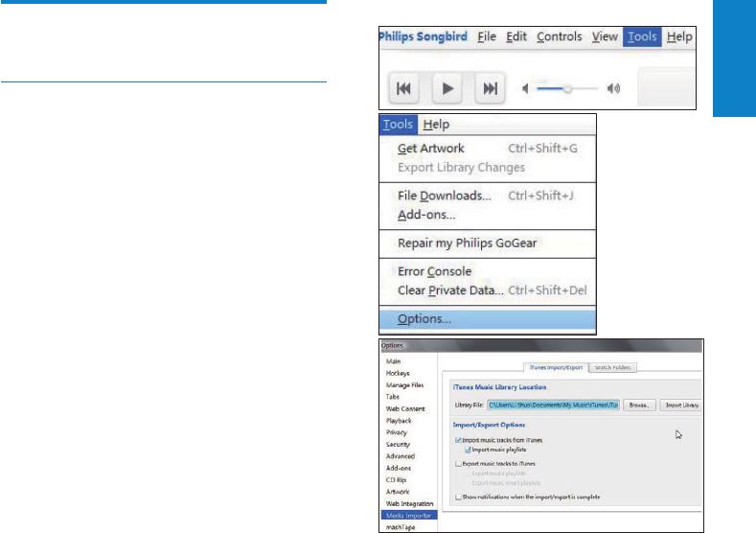Image resolution: width=756 pixels, height=533 pixels.
Task: Click the loud speaker icon right of the volume slider
Action: point(613,89)
